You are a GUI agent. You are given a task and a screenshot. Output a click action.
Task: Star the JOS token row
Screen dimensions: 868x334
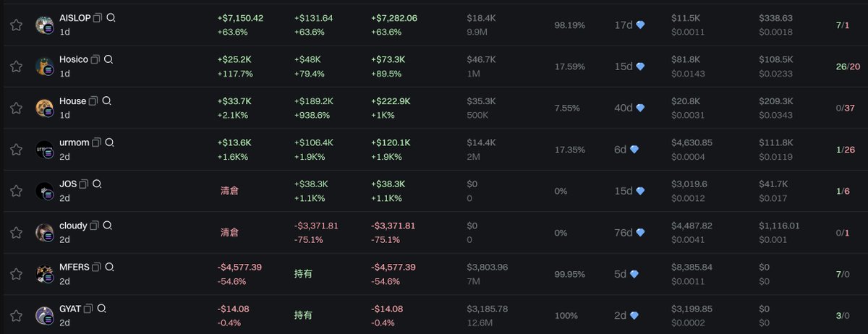tap(16, 191)
